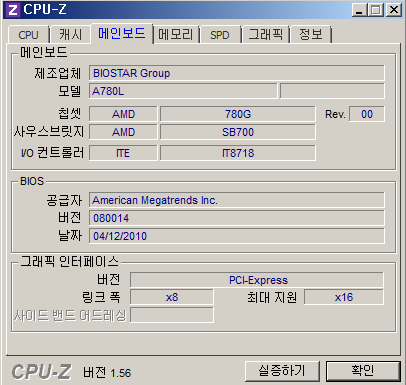This screenshot has width=406, height=385.
Task: Select the 메인보드 tab
Action: 122,33
